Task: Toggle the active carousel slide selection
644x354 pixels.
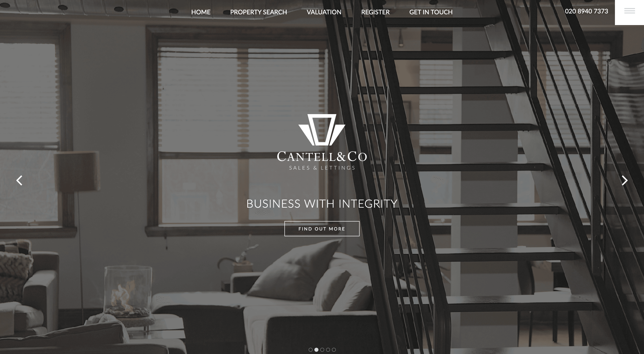Action: click(316, 349)
